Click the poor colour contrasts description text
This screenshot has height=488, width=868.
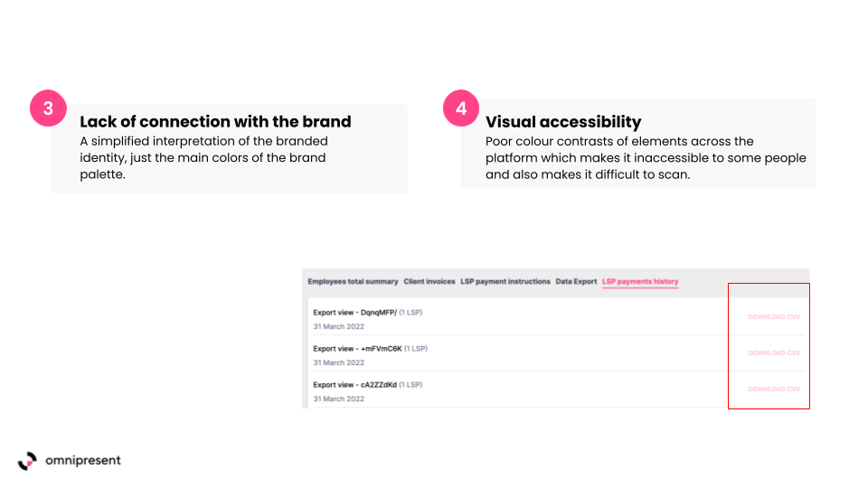(x=645, y=157)
